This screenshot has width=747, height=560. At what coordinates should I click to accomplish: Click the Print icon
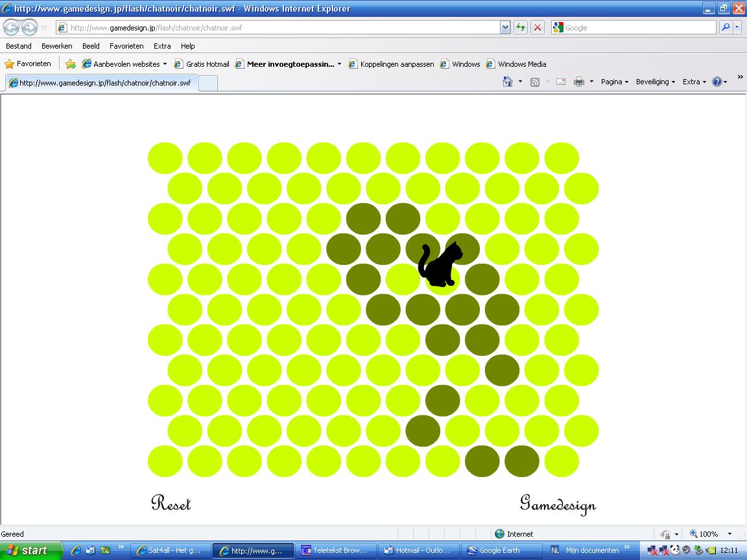[579, 82]
